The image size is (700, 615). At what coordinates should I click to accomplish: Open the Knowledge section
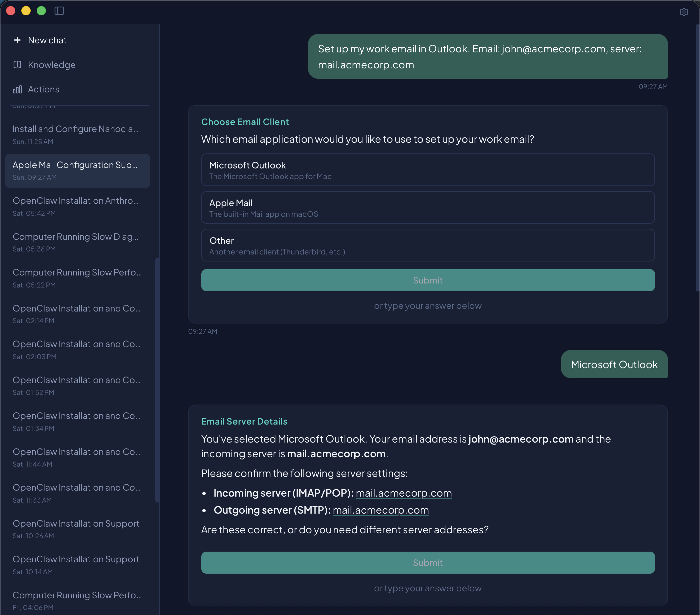(51, 65)
